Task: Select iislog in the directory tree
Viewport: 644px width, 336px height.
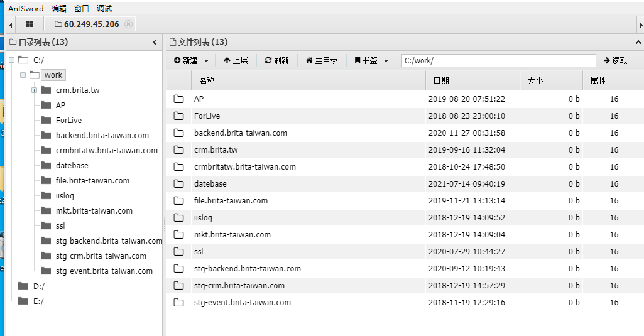Action: point(65,195)
